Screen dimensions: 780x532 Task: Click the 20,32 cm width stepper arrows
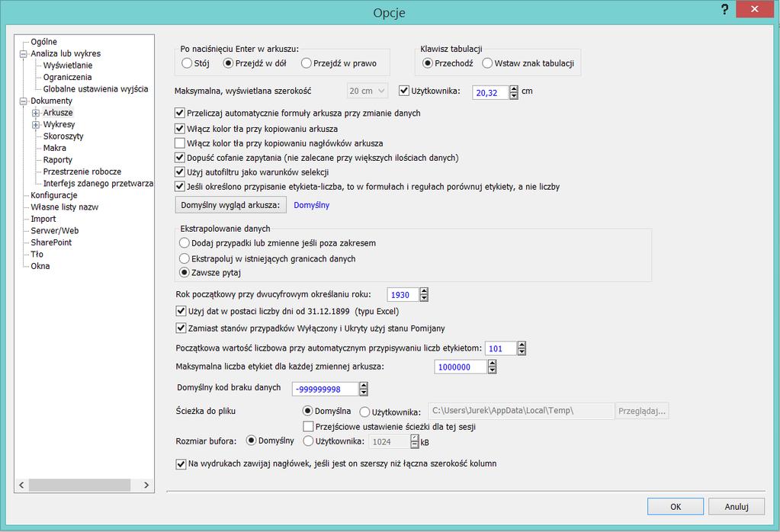point(514,92)
